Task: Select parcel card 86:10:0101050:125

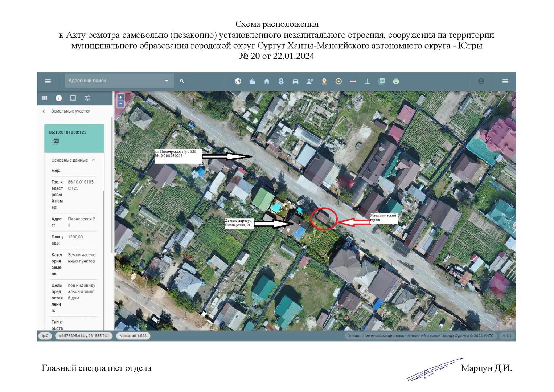Action: click(x=74, y=138)
